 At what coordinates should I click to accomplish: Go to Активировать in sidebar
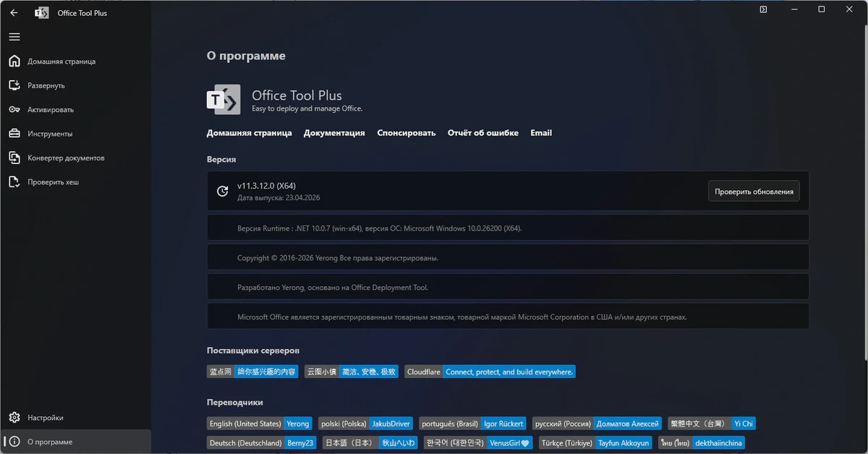(75, 110)
